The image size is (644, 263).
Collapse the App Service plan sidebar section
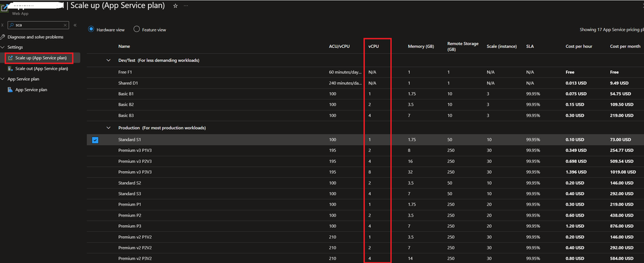pos(2,79)
